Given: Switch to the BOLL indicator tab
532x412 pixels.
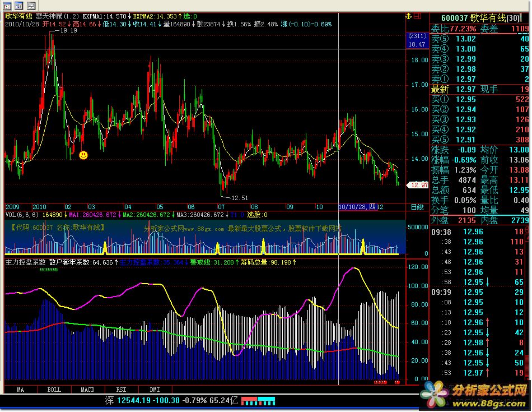Looking at the screenshot, I should 54,390.
